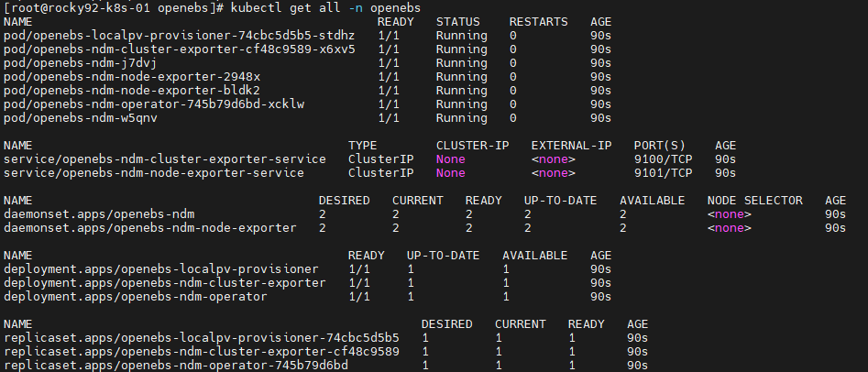This screenshot has width=868, height=372.
Task: Click replicaset.apps/openebs-ndm-operator-745b79d6bd name
Action: tap(175, 366)
